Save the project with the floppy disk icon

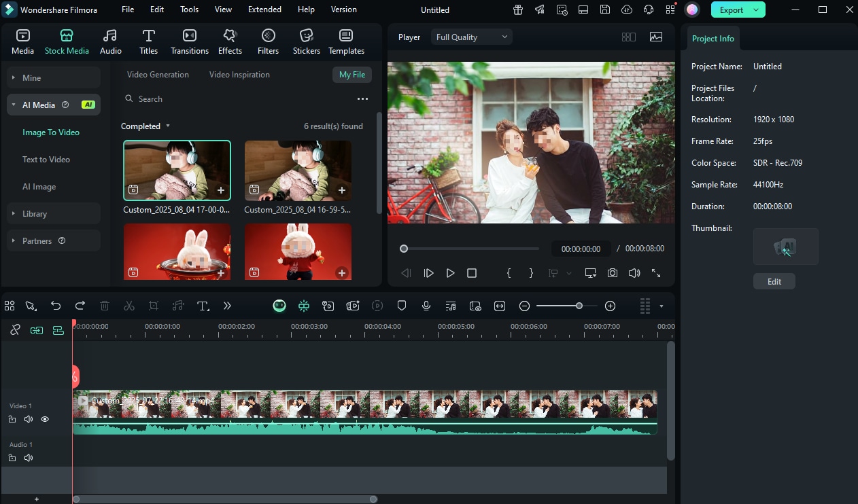pyautogui.click(x=605, y=10)
